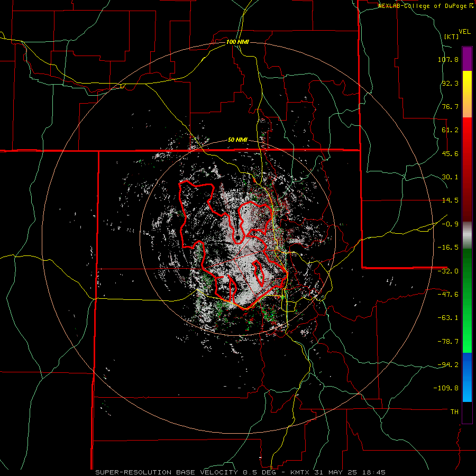Click the NEXLAB-College of DuPage label
The image size is (476, 476).
[x=426, y=6]
